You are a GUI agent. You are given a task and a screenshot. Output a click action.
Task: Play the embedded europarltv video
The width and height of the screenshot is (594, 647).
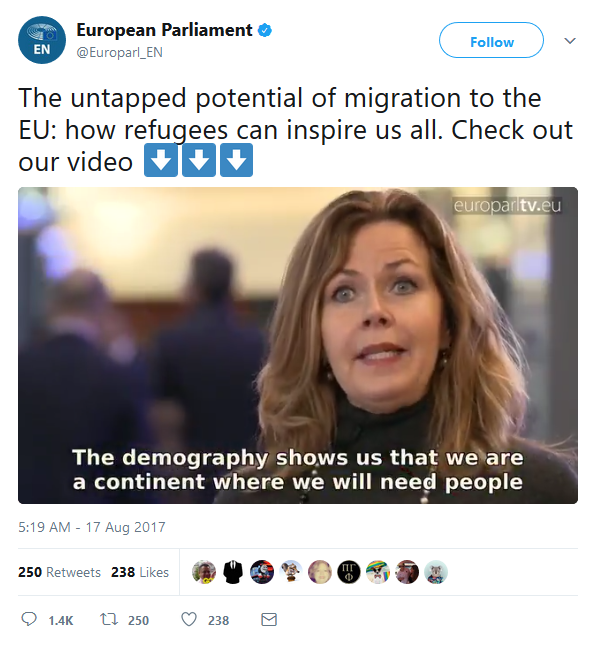298,345
